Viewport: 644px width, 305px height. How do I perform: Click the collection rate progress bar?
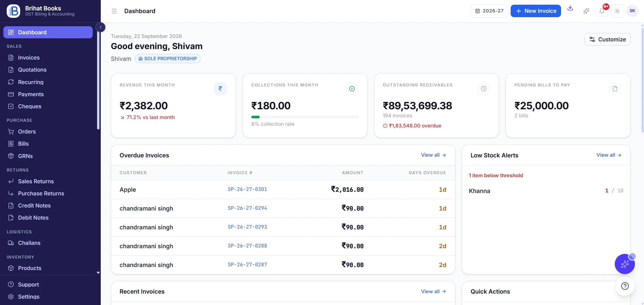305,117
